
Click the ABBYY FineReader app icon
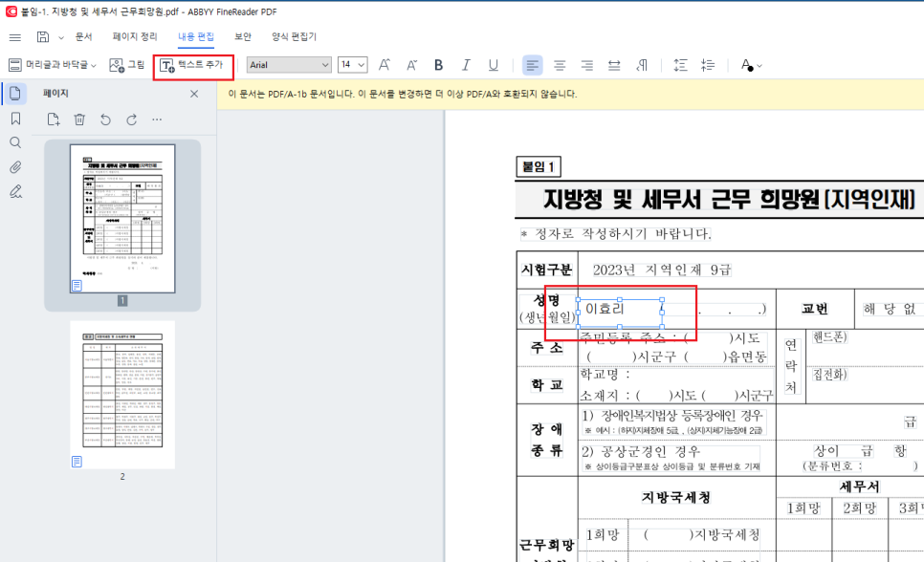coord(11,11)
